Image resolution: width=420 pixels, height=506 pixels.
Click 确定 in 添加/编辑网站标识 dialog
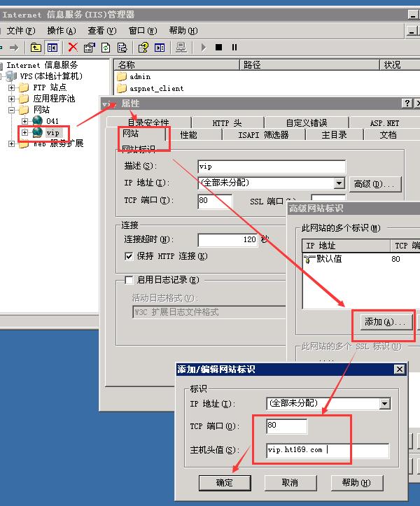225,482
